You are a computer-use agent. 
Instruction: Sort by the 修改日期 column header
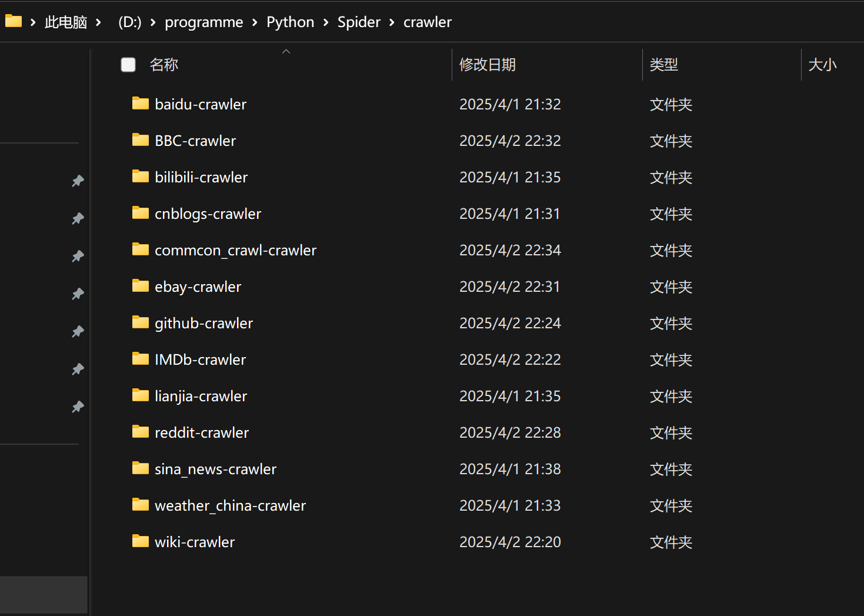click(x=488, y=65)
